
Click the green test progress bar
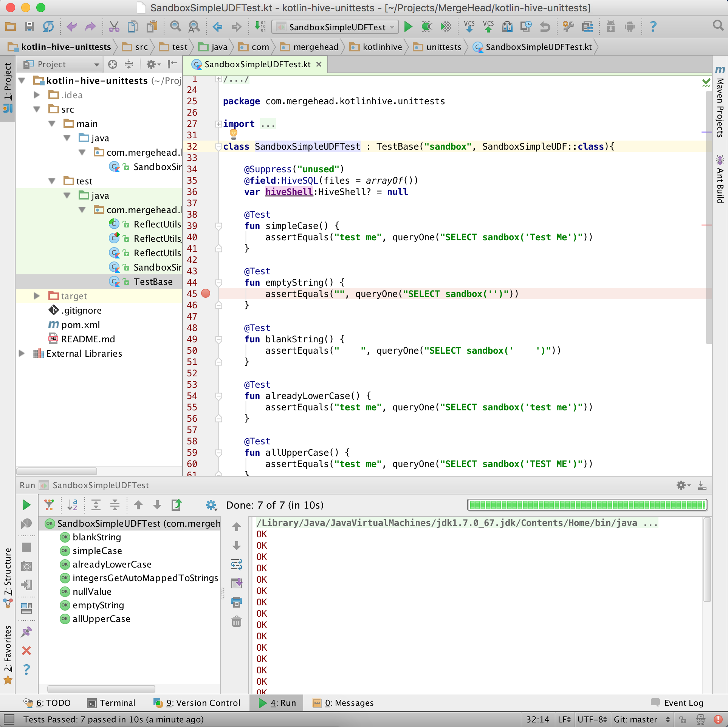point(587,505)
